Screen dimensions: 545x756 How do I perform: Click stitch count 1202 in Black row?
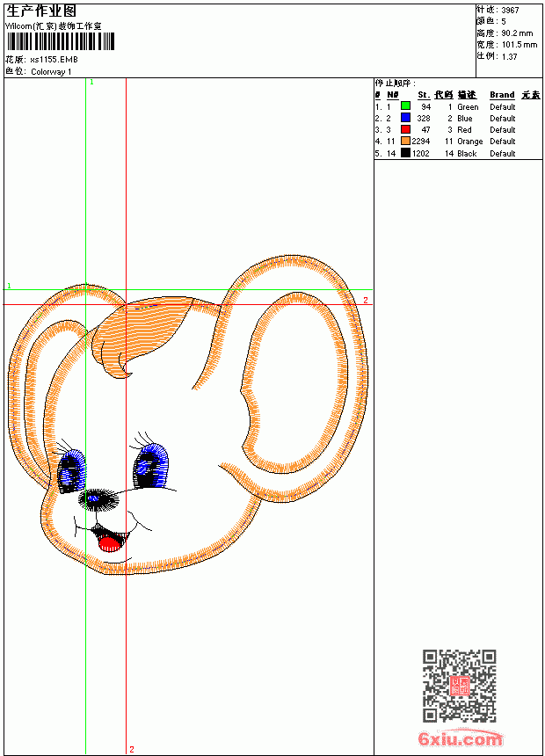click(x=420, y=153)
